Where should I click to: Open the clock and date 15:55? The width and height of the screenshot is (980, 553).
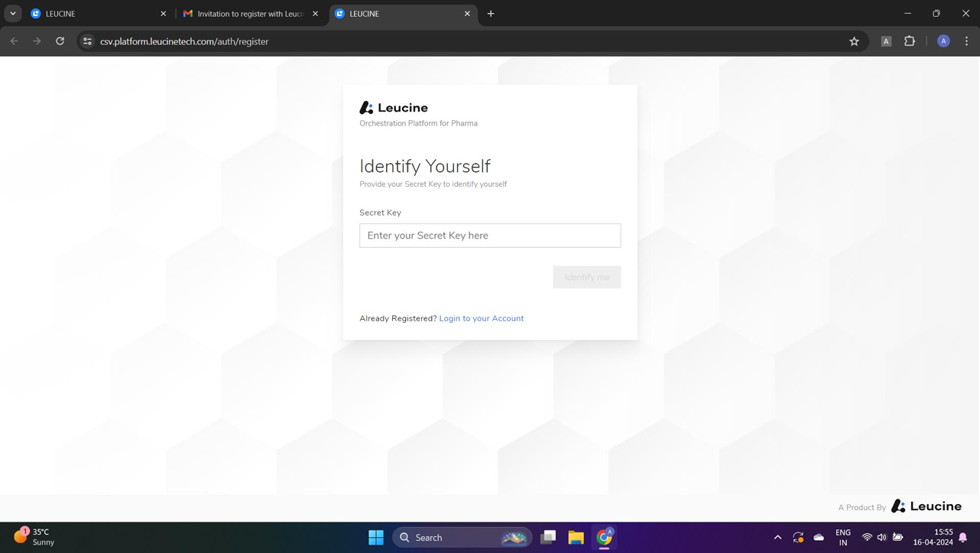point(933,537)
